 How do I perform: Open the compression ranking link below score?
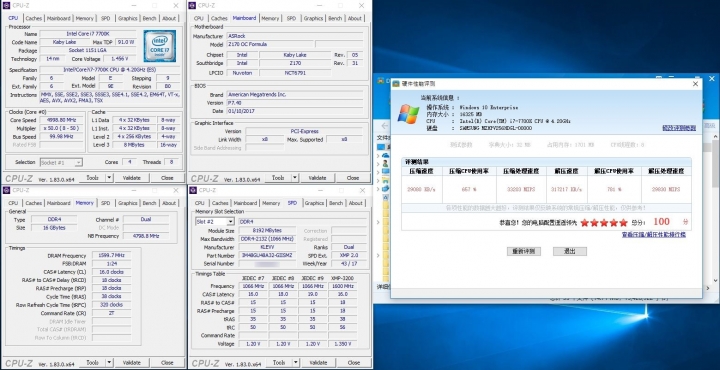pos(654,235)
